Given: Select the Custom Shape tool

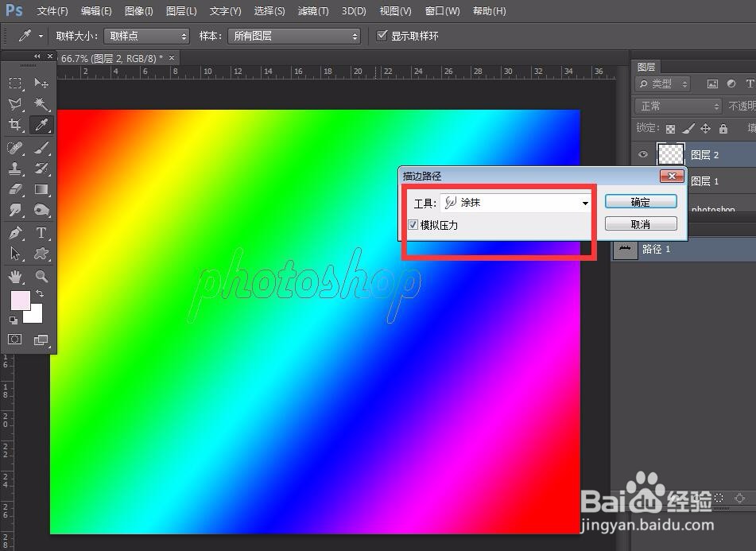Looking at the screenshot, I should tap(41, 254).
